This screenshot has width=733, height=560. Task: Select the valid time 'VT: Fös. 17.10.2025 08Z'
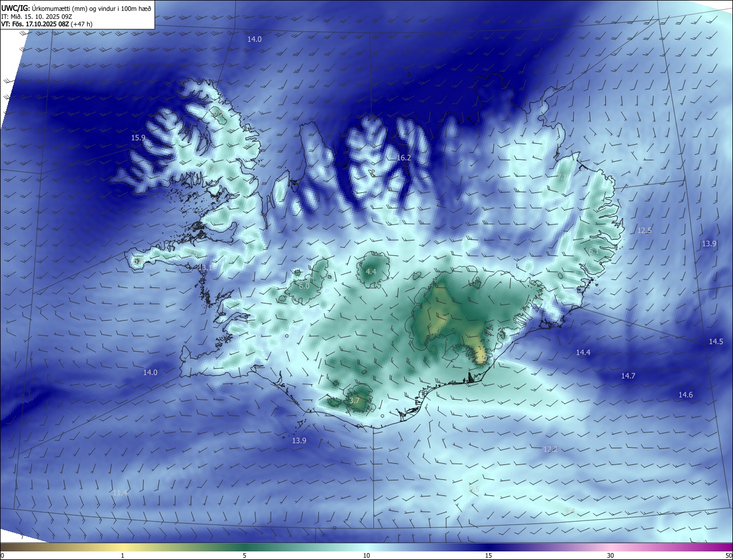pyautogui.click(x=36, y=24)
